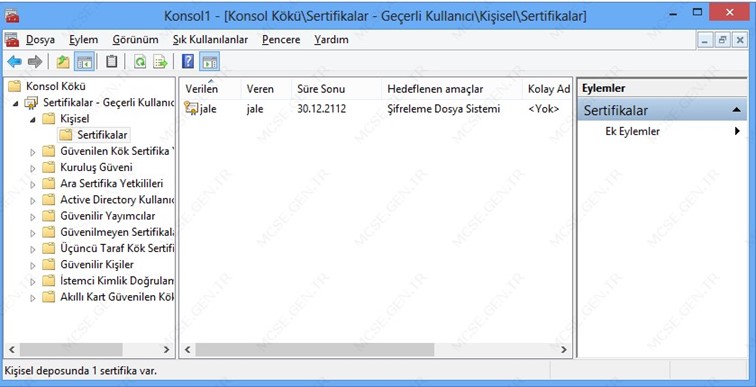Expand the Güvenilir Yayımcılar folder
The image size is (756, 387).
pos(33,217)
